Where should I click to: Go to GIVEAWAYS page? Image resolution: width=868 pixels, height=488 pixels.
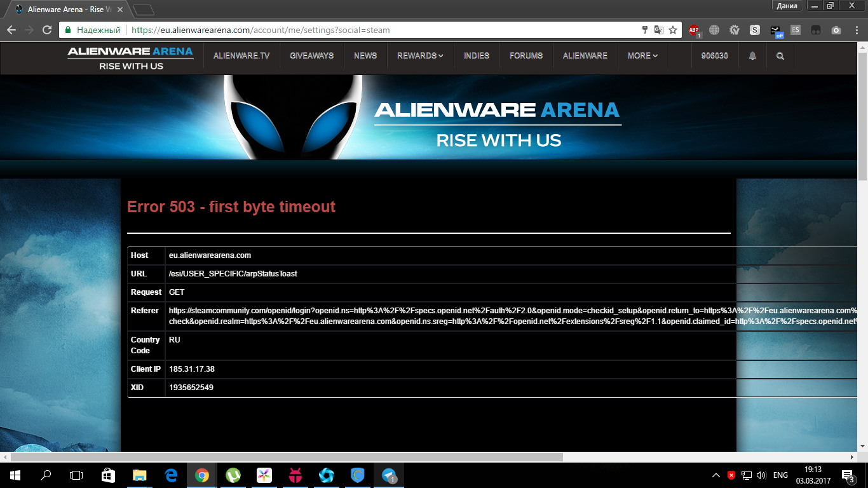coord(311,56)
